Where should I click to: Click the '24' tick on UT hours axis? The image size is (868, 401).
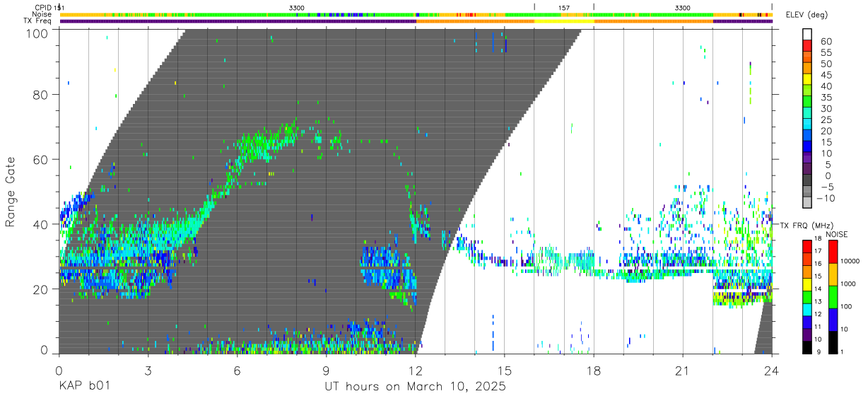pos(772,371)
